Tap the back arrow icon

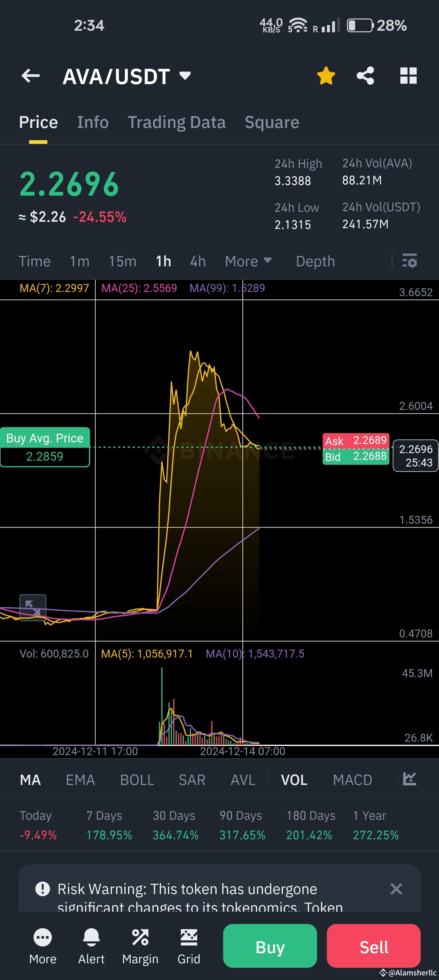point(30,76)
